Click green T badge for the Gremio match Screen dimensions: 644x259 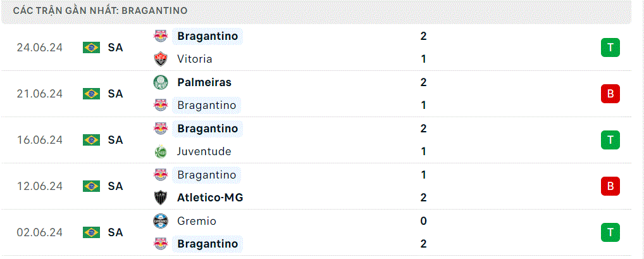[610, 232]
